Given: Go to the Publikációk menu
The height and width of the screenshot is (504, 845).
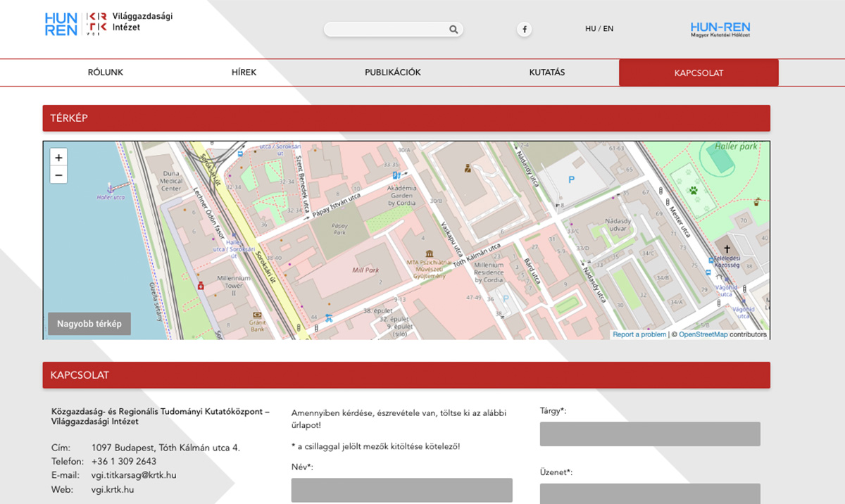Looking at the screenshot, I should click(392, 73).
